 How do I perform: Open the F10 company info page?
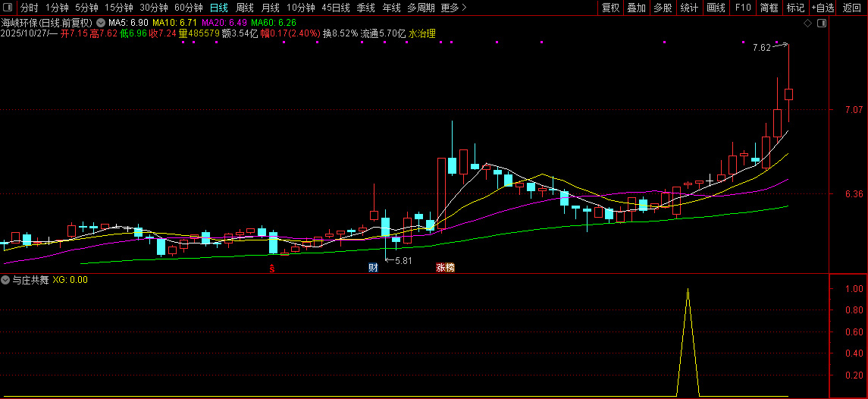743,8
